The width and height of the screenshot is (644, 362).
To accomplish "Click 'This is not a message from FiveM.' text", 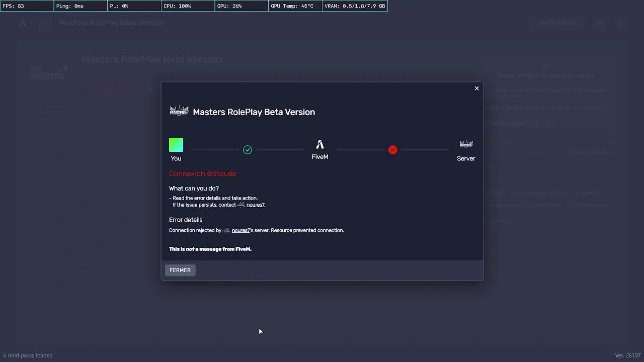I will point(210,249).
